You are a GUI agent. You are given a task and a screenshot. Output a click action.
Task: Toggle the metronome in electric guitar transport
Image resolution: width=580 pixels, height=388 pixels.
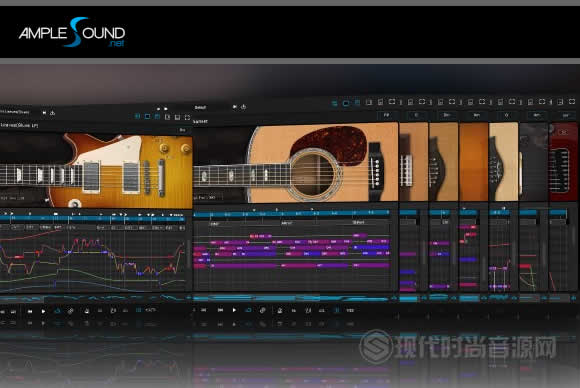[86, 311]
